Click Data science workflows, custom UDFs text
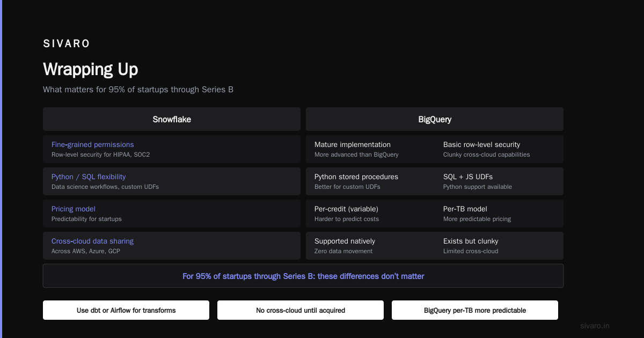The image size is (644, 338). (x=105, y=187)
